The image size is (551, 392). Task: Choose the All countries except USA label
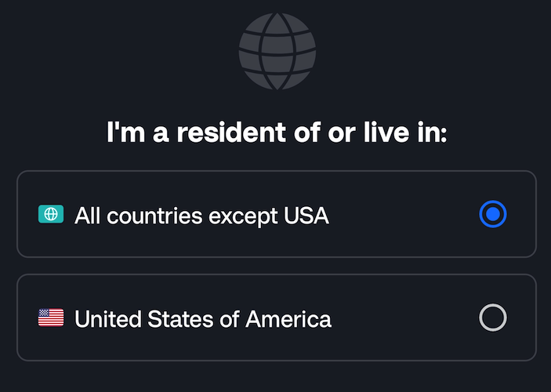[201, 216]
